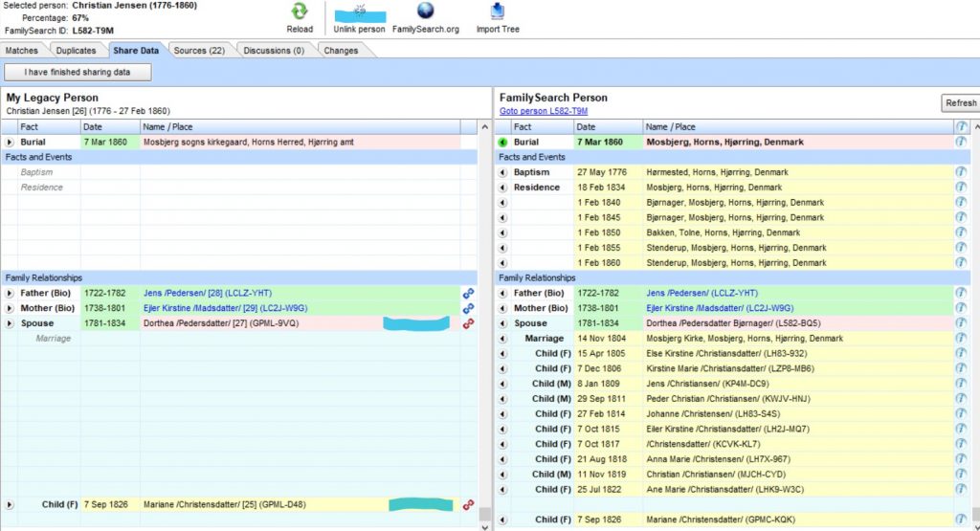Open the Discussions (0) tab
The width and height of the screenshot is (980, 531).
coord(274,51)
